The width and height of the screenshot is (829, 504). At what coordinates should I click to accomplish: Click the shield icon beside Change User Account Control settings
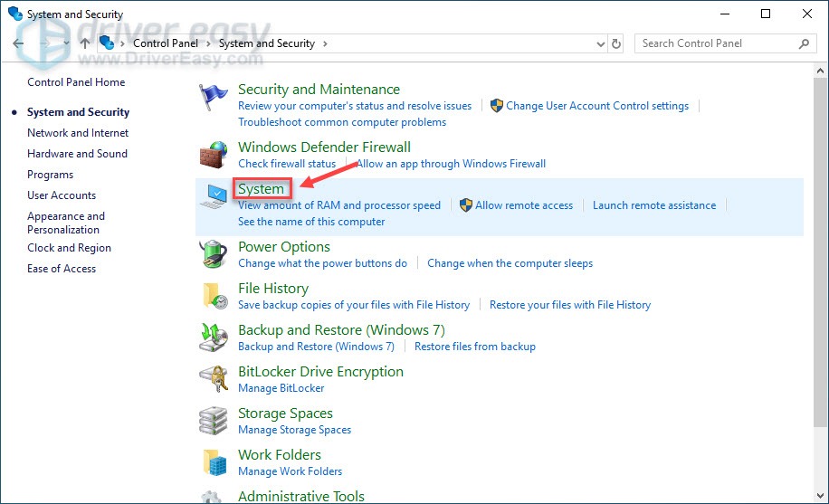tap(497, 106)
